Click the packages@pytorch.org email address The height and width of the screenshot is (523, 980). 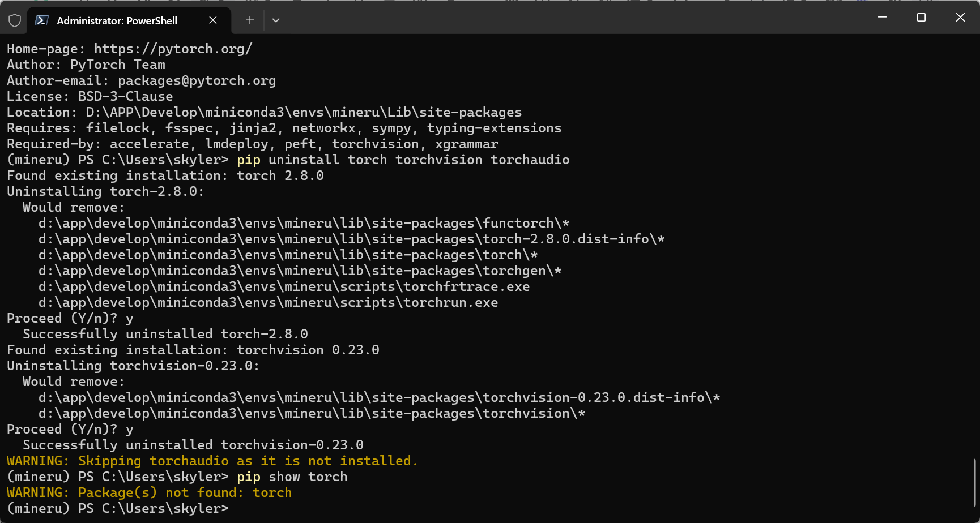(197, 80)
